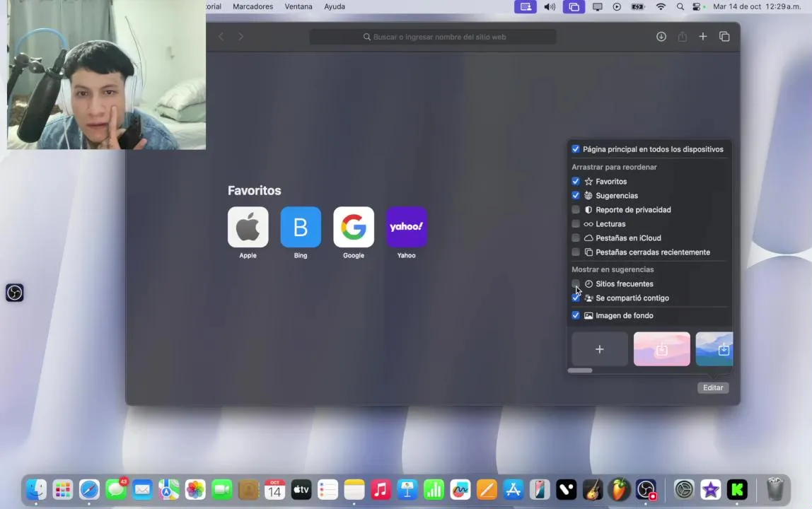Open Notes from the Dock
This screenshot has width=812, height=509.
(x=354, y=489)
